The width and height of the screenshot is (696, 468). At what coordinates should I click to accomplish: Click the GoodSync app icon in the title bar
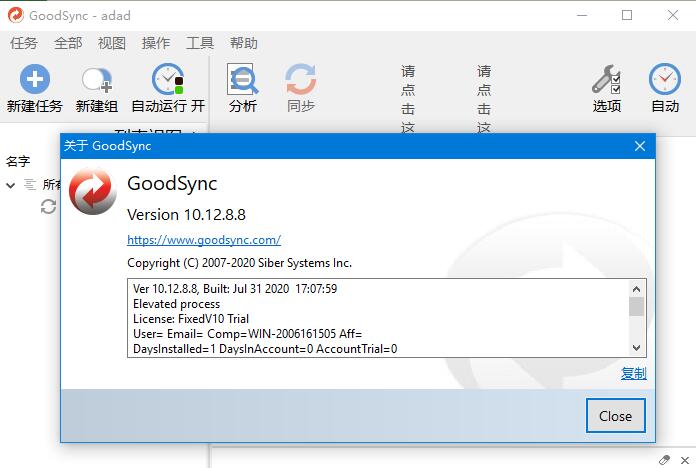[x=16, y=15]
